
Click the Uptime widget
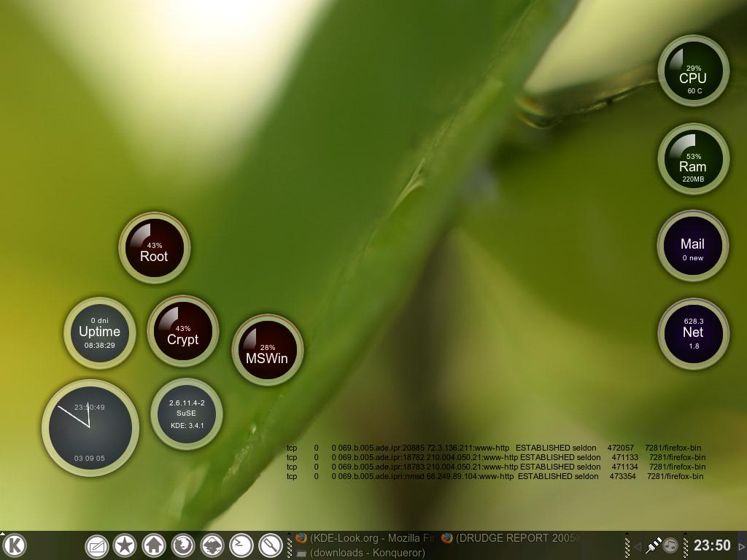point(99,332)
